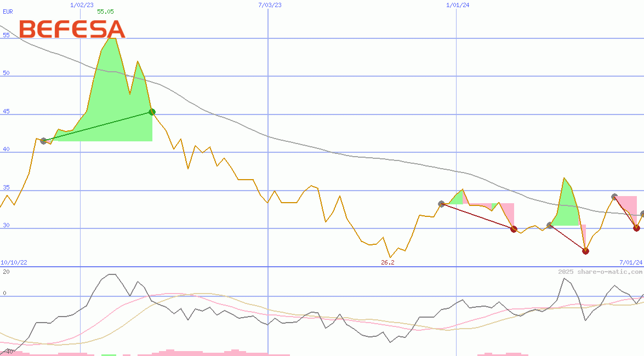Image resolution: width=644 pixels, height=356 pixels.
Task: Select the 1/01/24 date label
Action: point(458,5)
